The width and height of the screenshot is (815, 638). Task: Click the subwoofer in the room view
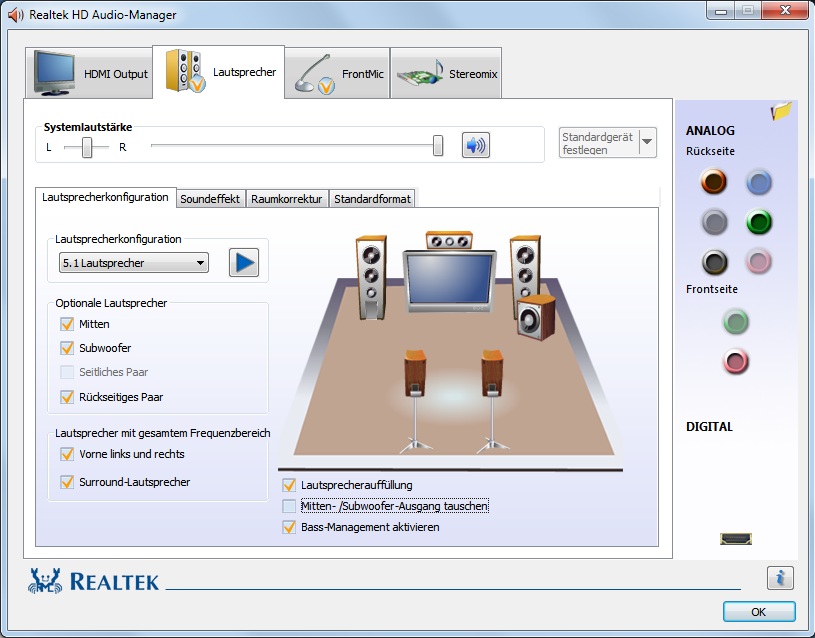536,317
